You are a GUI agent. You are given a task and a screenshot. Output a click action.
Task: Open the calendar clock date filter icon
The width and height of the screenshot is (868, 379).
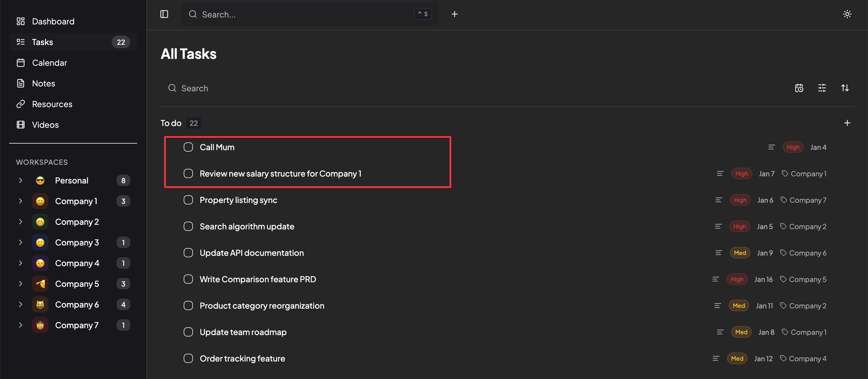pyautogui.click(x=799, y=88)
